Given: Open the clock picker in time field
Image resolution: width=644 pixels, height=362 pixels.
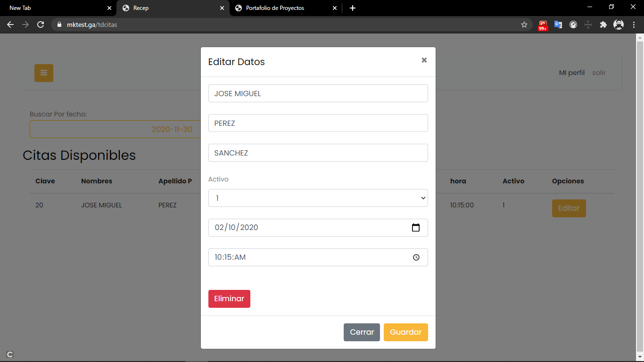Looking at the screenshot, I should click(x=416, y=257).
